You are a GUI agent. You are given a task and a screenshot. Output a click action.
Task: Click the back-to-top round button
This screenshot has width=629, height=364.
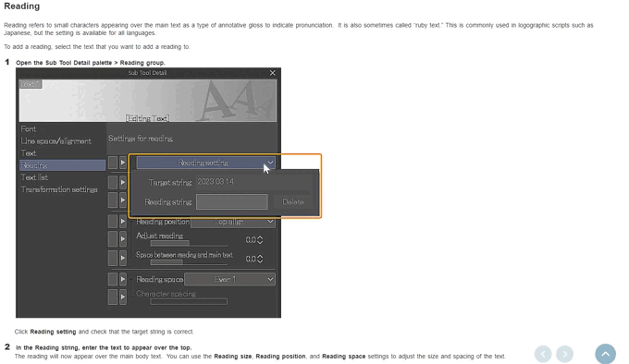pyautogui.click(x=605, y=354)
